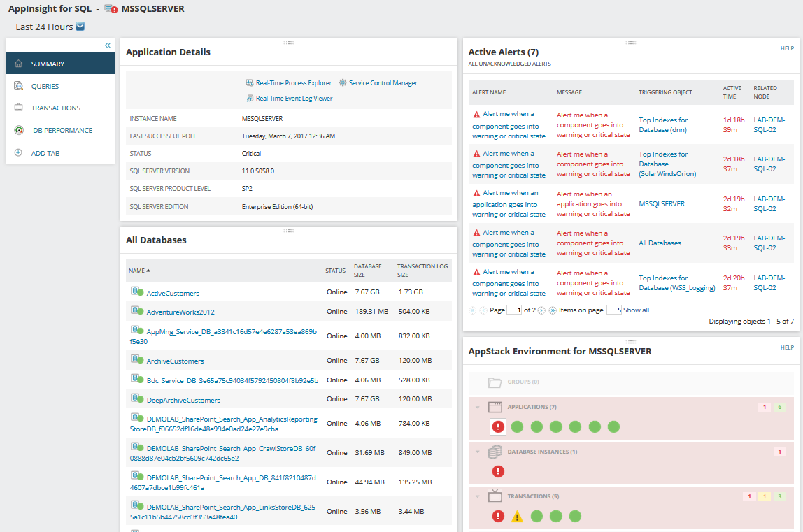
Task: Click the warning transaction triangle icon
Action: click(x=517, y=517)
